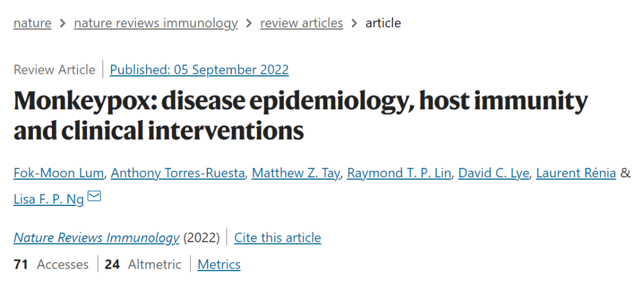Click the current 'article' breadcrumb item
The width and height of the screenshot is (644, 289).
pyautogui.click(x=383, y=23)
